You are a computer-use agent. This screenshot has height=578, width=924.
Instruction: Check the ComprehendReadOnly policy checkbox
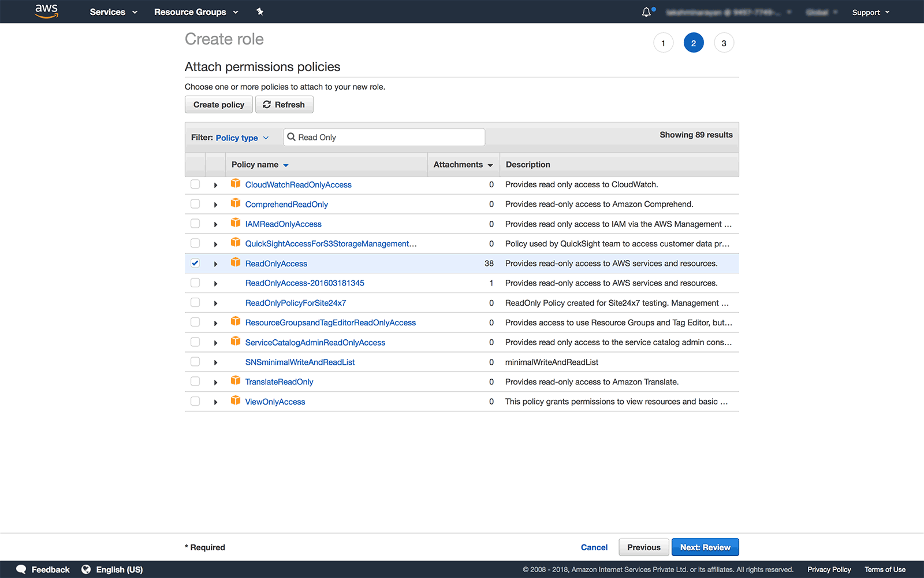(195, 204)
